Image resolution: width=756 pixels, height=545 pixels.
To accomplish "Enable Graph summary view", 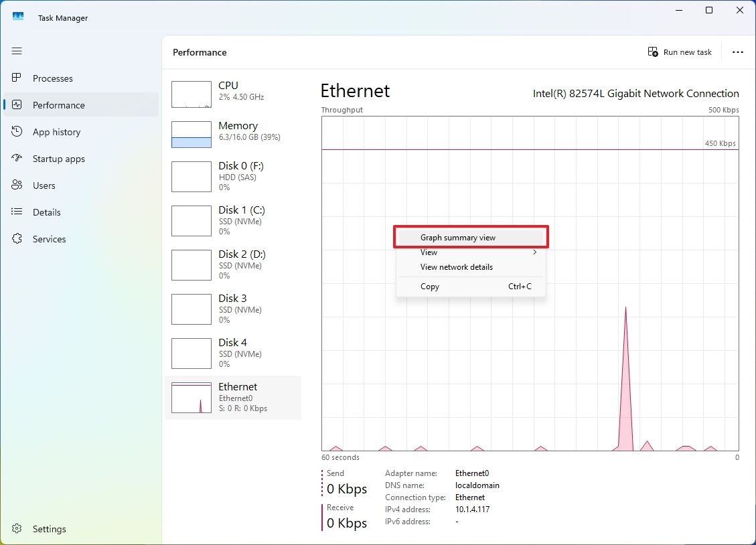I will (470, 237).
